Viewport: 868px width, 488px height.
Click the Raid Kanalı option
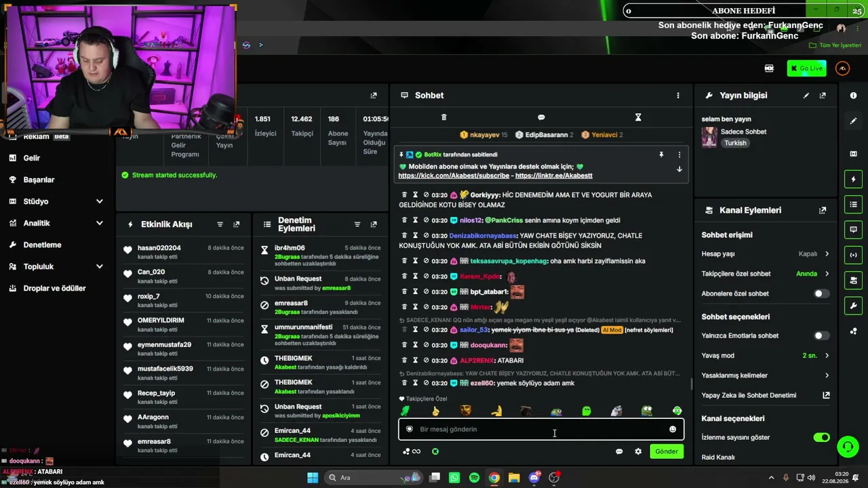(718, 457)
